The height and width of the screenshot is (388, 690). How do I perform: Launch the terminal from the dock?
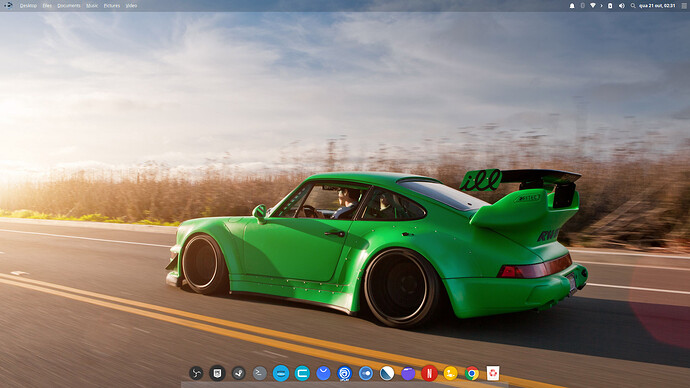click(x=260, y=373)
